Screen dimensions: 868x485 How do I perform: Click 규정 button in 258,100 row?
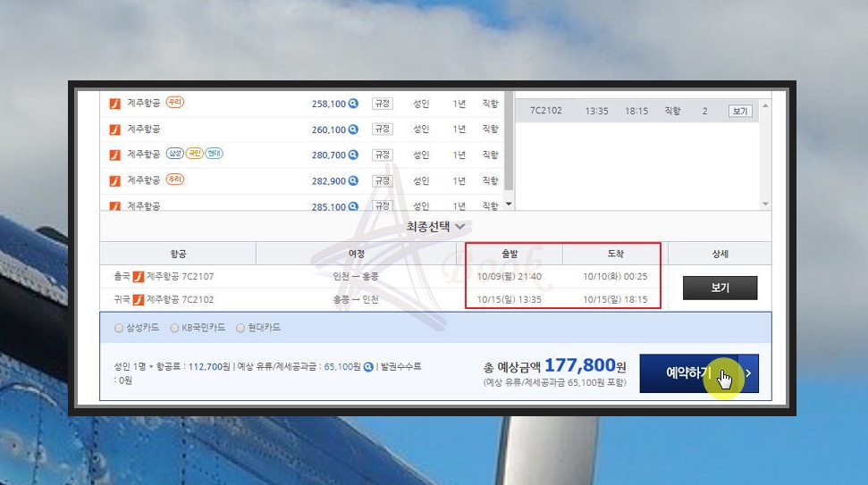[x=382, y=104]
